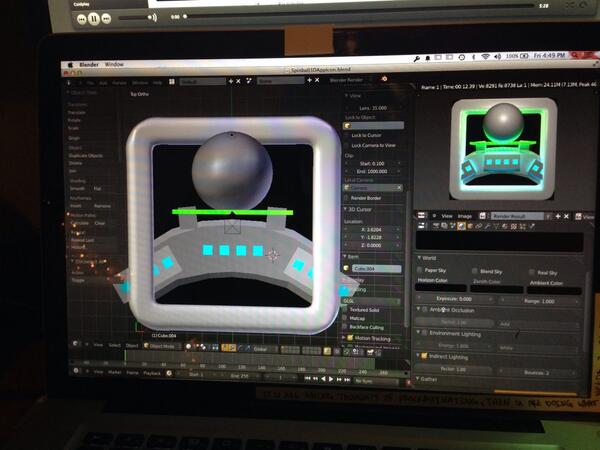Click the Default screen layout field
The height and width of the screenshot is (450, 600).
[x=203, y=82]
